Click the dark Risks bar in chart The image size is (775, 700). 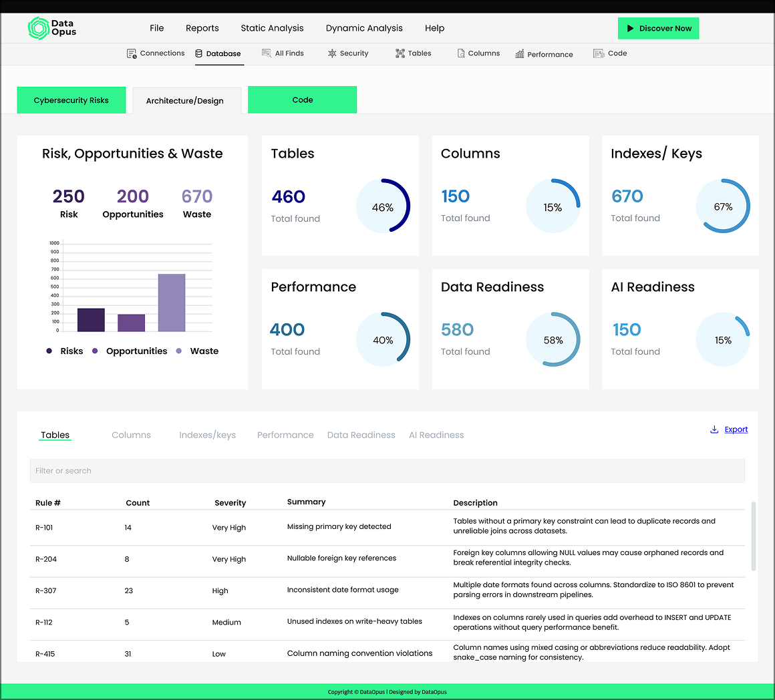(91, 320)
